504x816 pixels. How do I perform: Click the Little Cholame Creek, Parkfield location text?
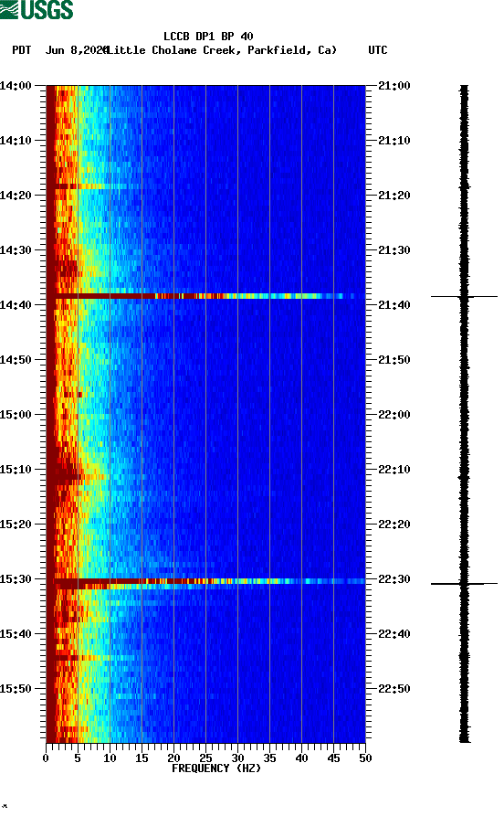tap(222, 50)
